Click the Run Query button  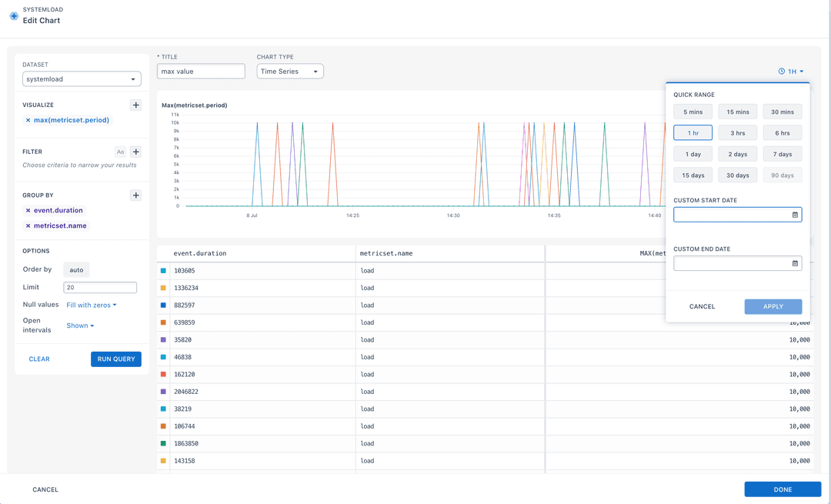115,359
